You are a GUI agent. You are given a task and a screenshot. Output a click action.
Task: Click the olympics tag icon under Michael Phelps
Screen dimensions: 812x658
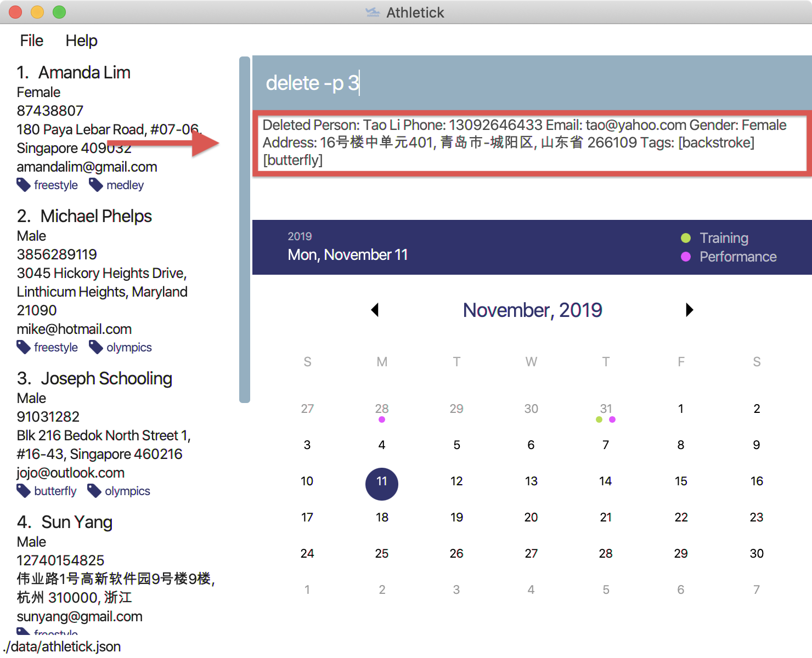pyautogui.click(x=96, y=347)
